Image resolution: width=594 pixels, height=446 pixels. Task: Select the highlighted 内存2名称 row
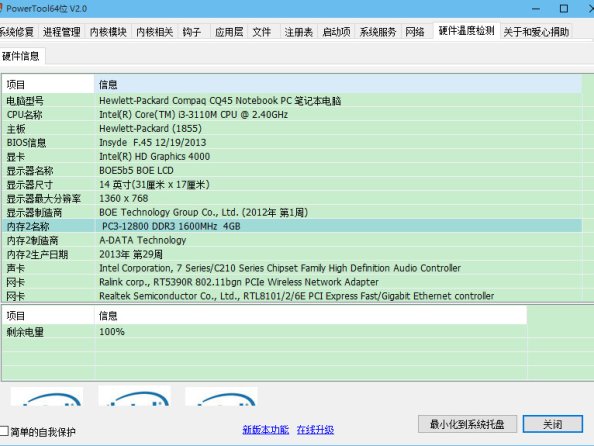pos(292,226)
